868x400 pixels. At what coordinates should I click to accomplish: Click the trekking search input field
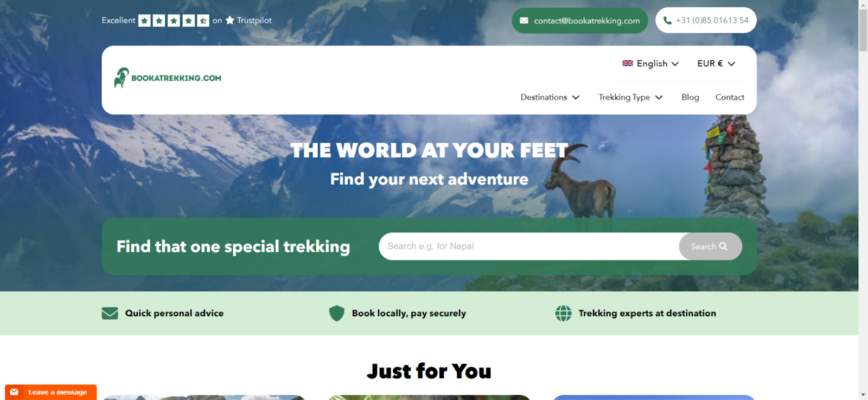click(529, 246)
